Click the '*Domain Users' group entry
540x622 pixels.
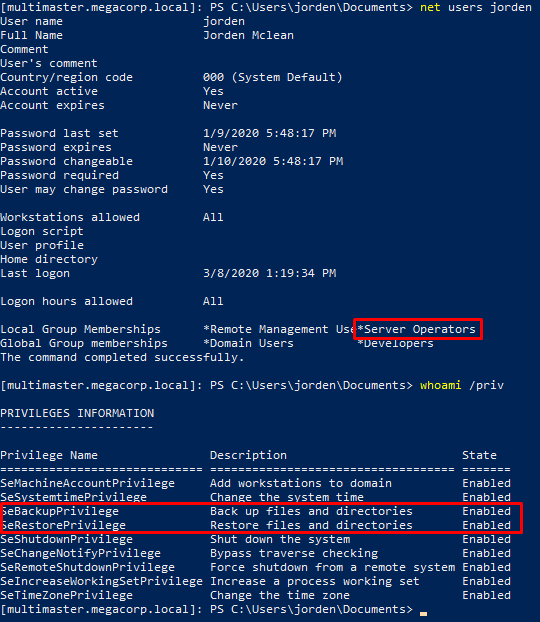click(x=248, y=343)
